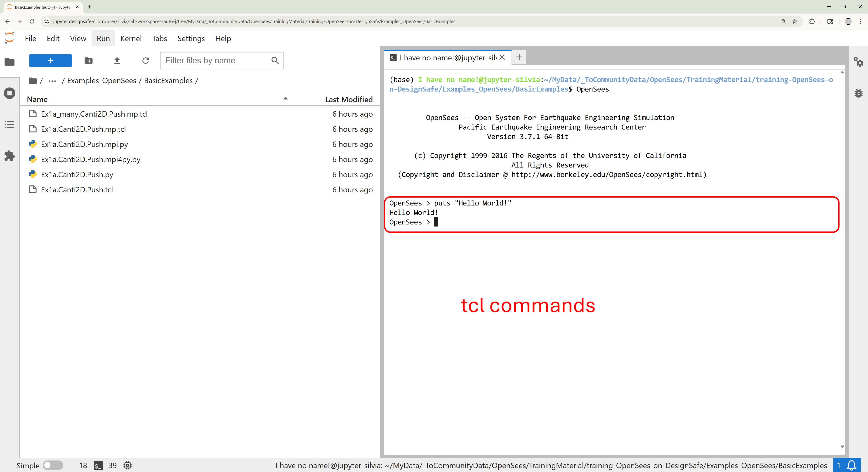
Task: Toggle Simple interface mode switch
Action: 53,465
